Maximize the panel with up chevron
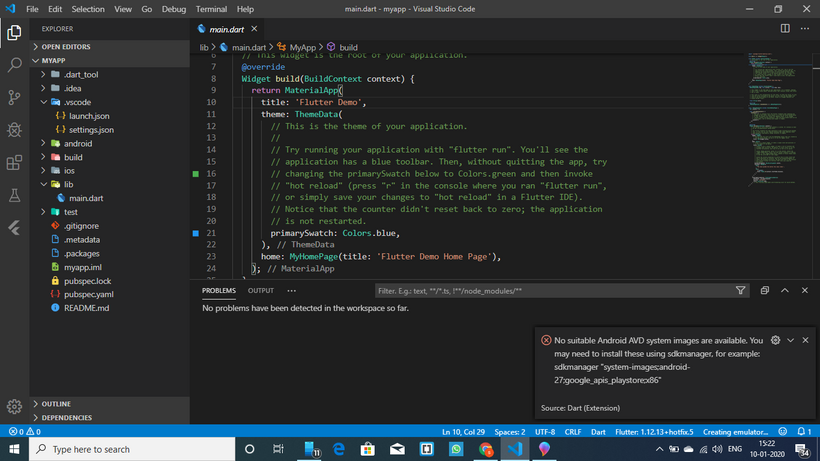Image resolution: width=820 pixels, height=461 pixels. click(x=785, y=291)
